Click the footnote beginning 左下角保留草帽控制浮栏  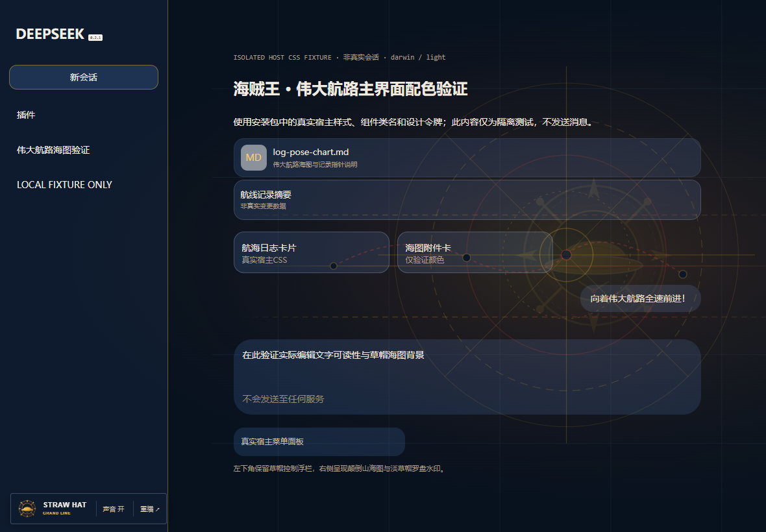click(340, 468)
